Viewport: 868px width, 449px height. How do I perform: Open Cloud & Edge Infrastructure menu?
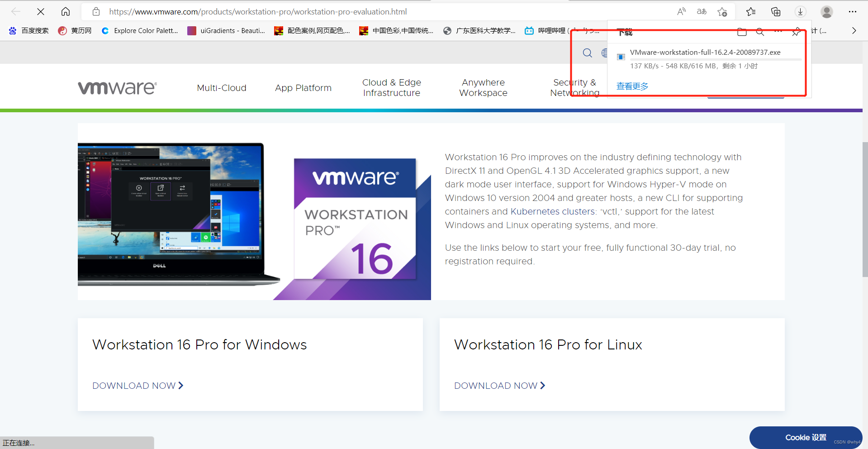tap(392, 88)
